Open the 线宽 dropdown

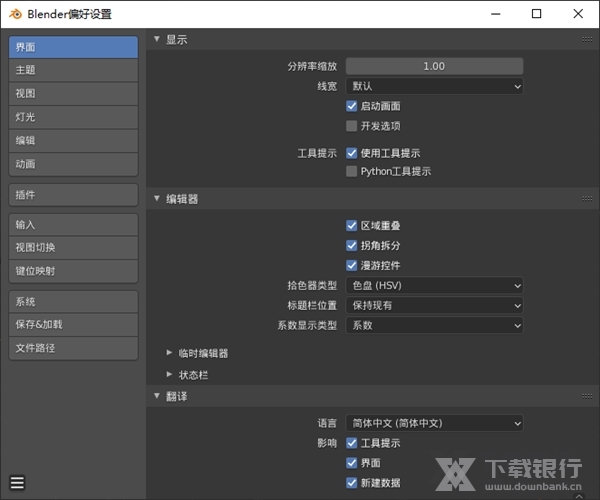click(x=434, y=86)
